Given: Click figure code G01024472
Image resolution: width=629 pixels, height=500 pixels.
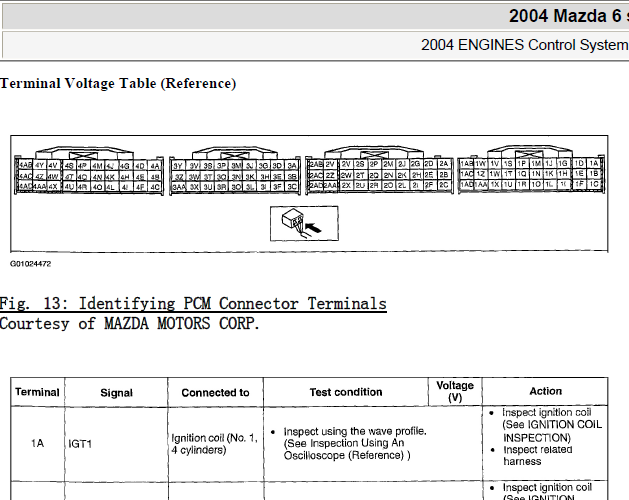Looking at the screenshot, I should 30,264.
